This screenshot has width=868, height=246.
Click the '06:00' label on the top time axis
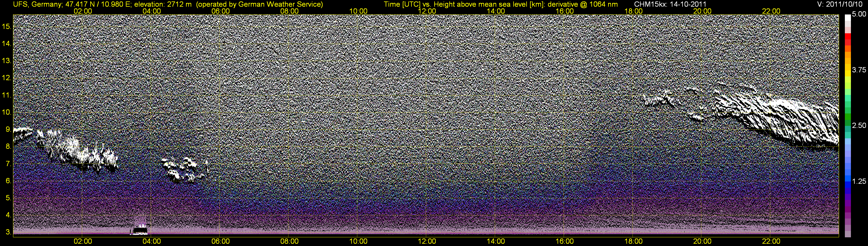point(220,11)
